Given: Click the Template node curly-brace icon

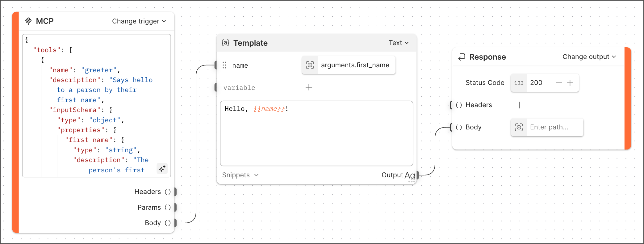Looking at the screenshot, I should point(225,43).
